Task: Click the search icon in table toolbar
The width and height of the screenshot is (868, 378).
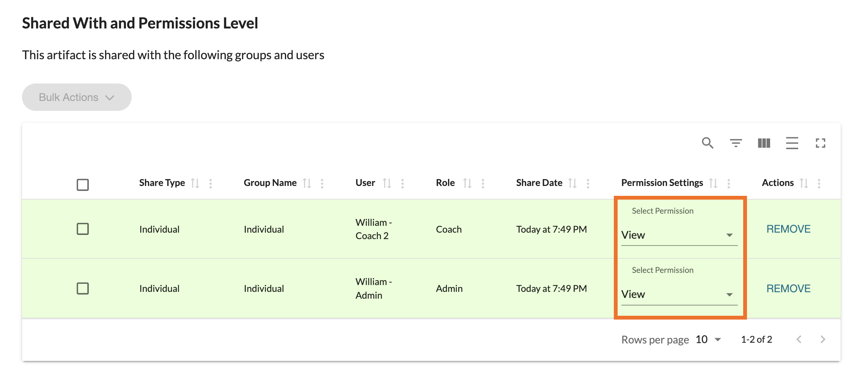Action: tap(708, 143)
